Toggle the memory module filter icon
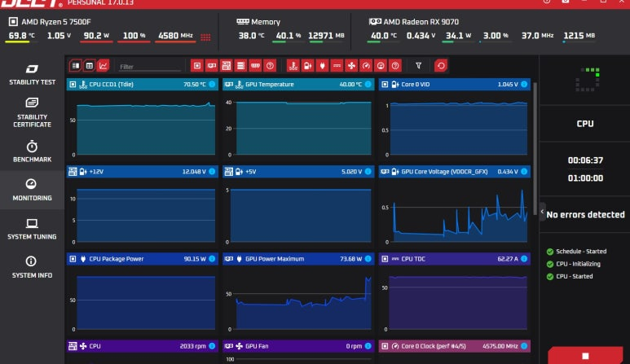Viewport: 630px width, 364px height. pyautogui.click(x=255, y=66)
